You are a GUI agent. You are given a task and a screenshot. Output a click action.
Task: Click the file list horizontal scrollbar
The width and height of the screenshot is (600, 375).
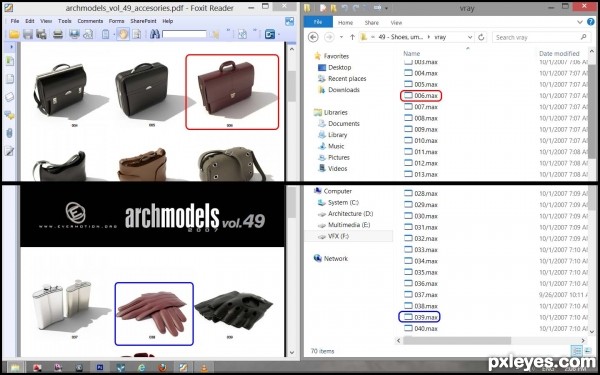point(491,340)
